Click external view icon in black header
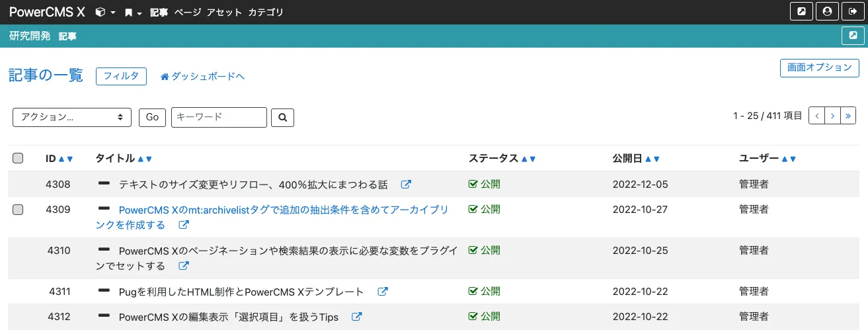Screen dimensions: 868x334 (801, 12)
